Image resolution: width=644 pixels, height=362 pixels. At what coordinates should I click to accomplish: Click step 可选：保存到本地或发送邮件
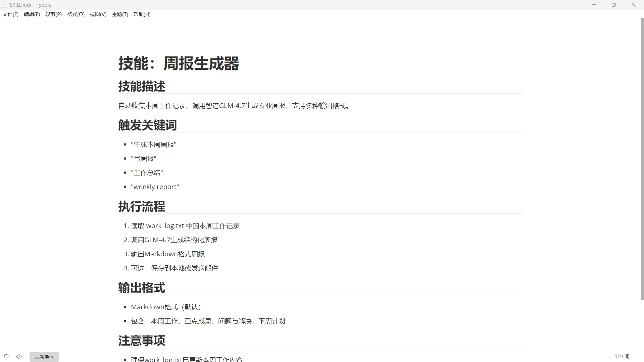[175, 268]
